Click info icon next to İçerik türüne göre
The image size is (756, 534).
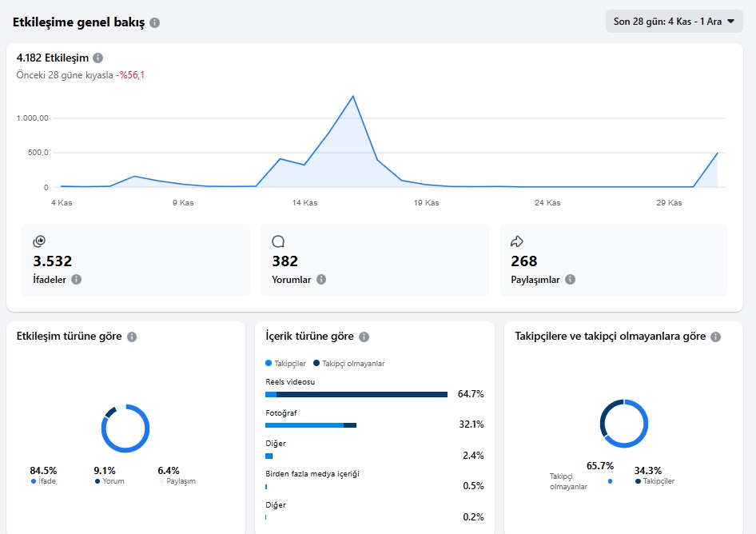pos(364,337)
